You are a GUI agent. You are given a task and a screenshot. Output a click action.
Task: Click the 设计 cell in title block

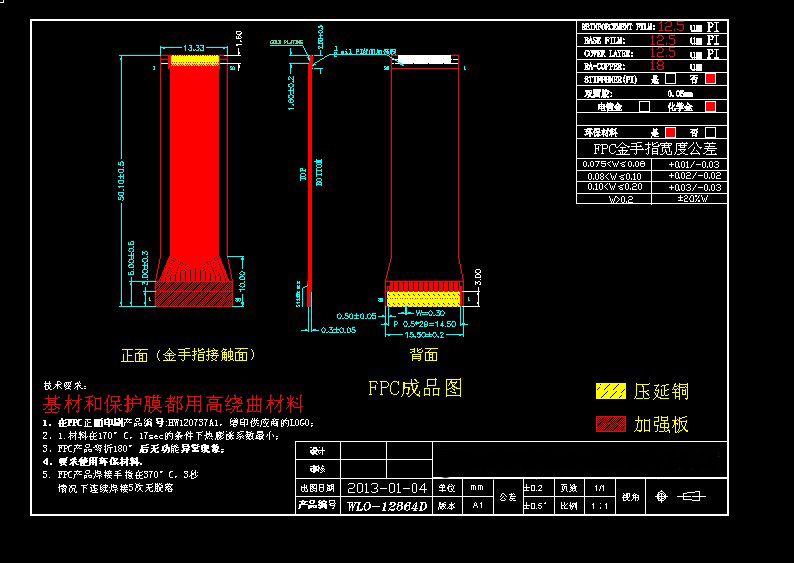tap(317, 451)
